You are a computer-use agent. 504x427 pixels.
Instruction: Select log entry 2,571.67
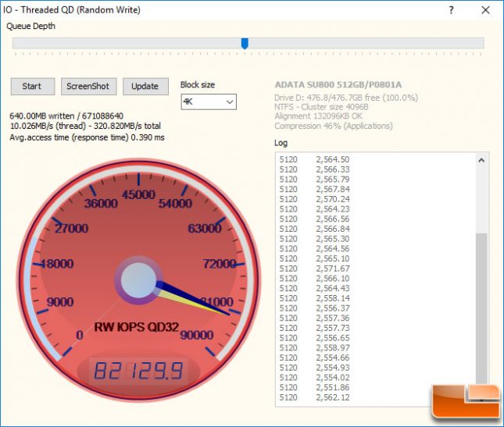point(314,269)
